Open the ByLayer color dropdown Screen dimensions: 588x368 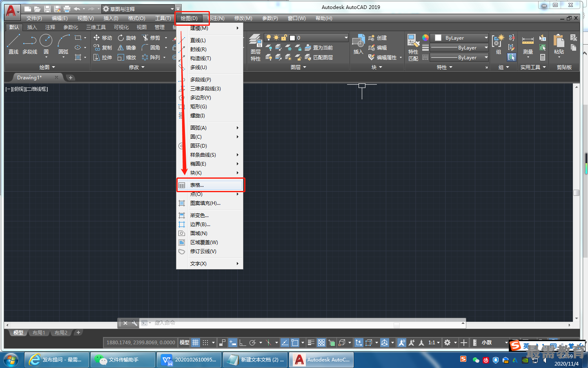(460, 38)
